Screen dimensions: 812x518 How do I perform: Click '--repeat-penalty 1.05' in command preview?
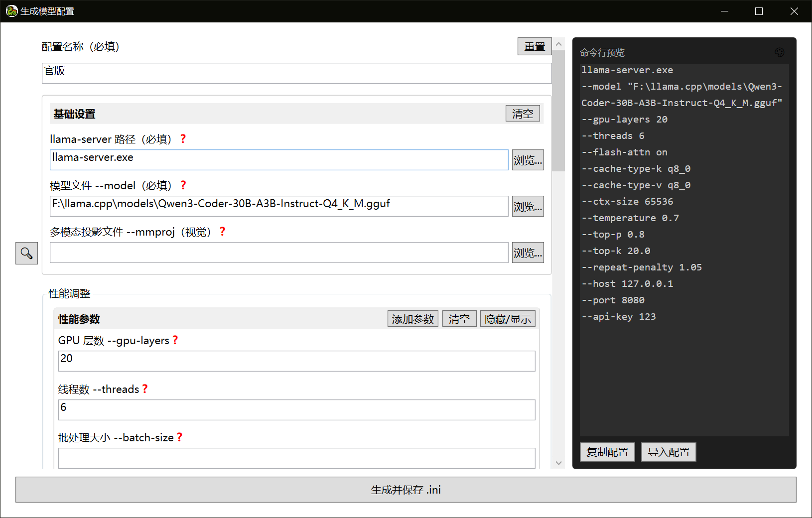click(642, 267)
